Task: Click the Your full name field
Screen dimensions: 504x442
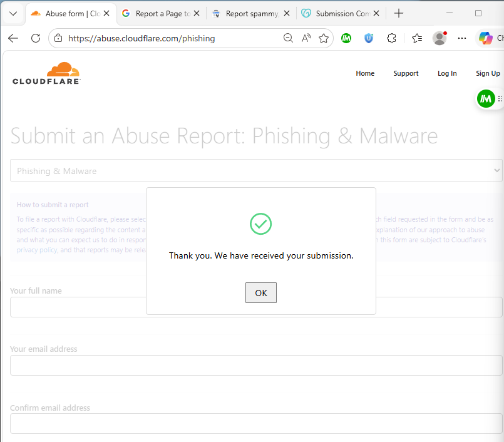Action: tap(256, 307)
